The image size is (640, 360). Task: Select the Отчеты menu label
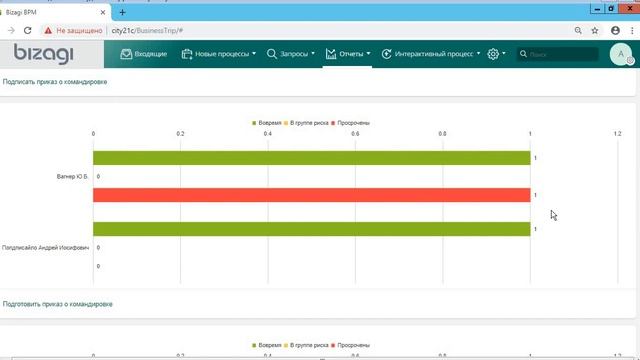tap(351, 54)
